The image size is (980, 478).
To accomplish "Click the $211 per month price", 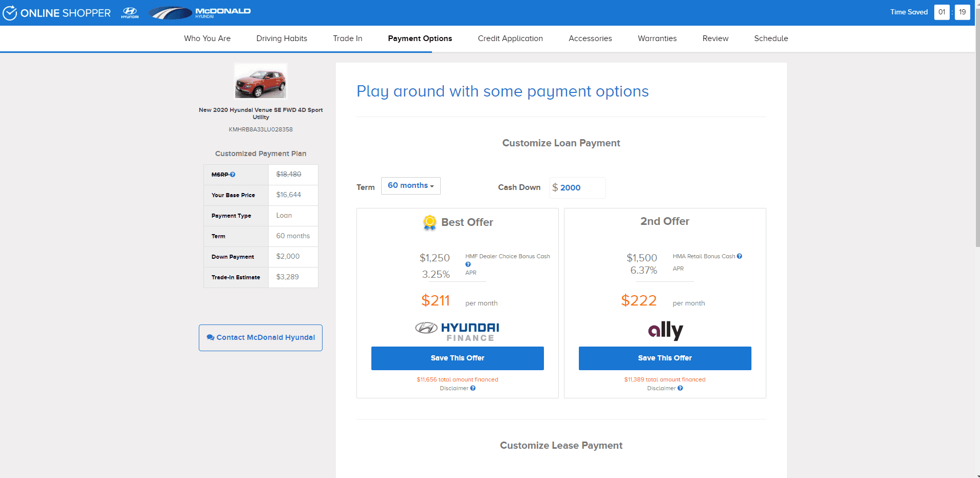I will point(436,301).
